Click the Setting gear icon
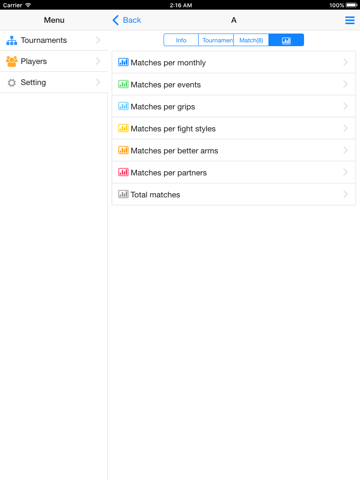 click(12, 82)
